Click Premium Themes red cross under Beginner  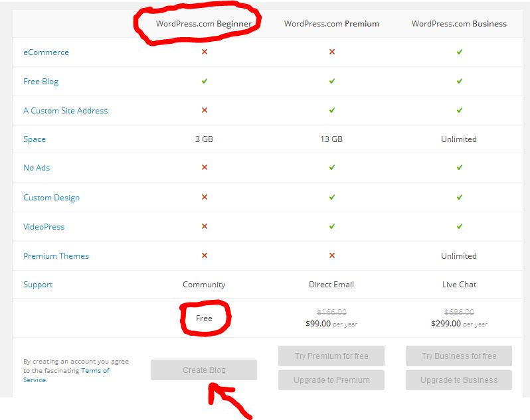[x=204, y=255]
